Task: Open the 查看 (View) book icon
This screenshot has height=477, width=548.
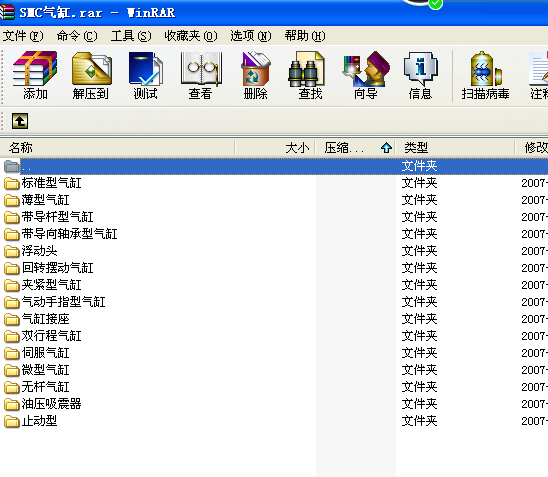Action: (x=201, y=75)
